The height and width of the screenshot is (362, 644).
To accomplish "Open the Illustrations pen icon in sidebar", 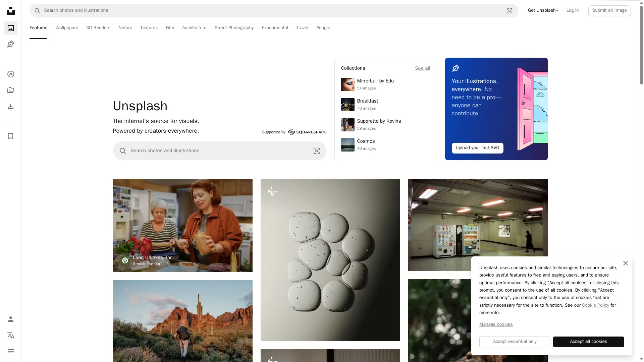I will click(x=11, y=44).
